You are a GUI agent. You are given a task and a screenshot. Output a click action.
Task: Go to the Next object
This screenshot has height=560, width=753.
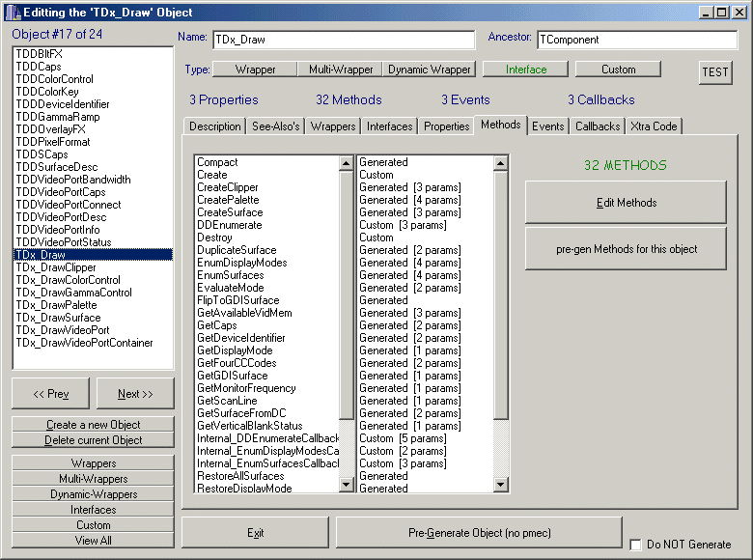pos(135,394)
